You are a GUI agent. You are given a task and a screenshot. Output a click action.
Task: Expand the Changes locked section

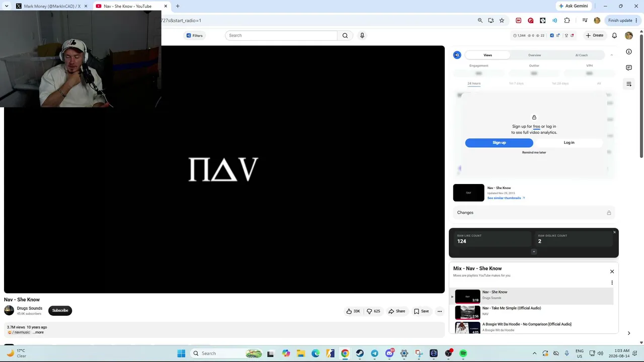pyautogui.click(x=534, y=213)
